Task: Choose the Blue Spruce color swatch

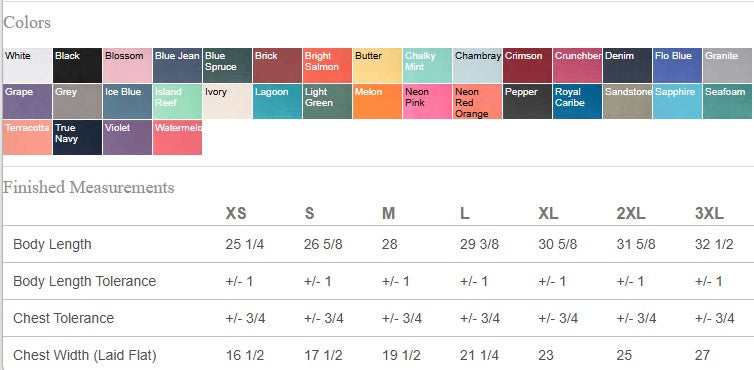Action: point(227,65)
